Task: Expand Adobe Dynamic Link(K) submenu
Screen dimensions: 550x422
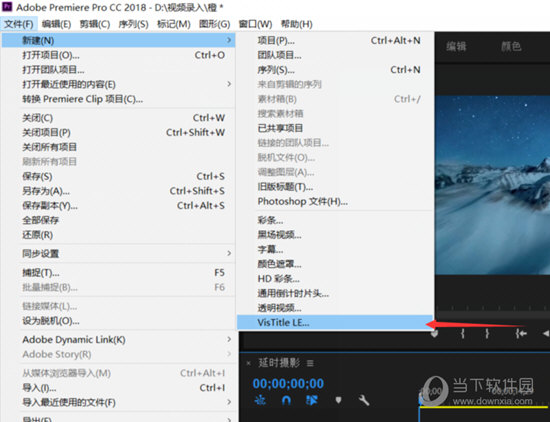Action: [118, 340]
